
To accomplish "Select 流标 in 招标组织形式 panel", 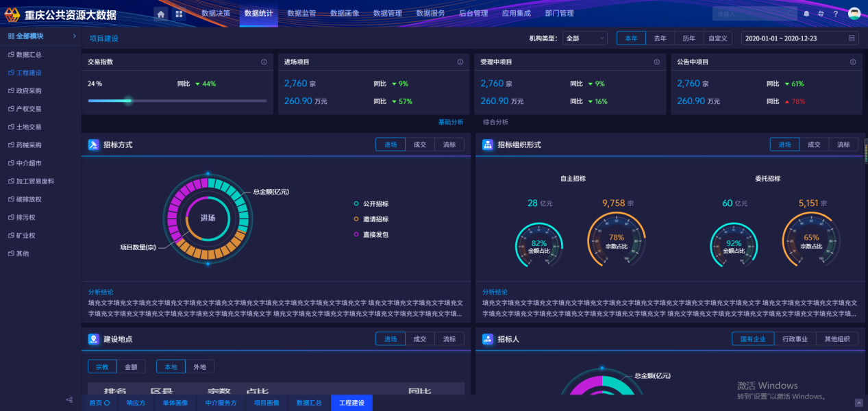I will 843,145.
